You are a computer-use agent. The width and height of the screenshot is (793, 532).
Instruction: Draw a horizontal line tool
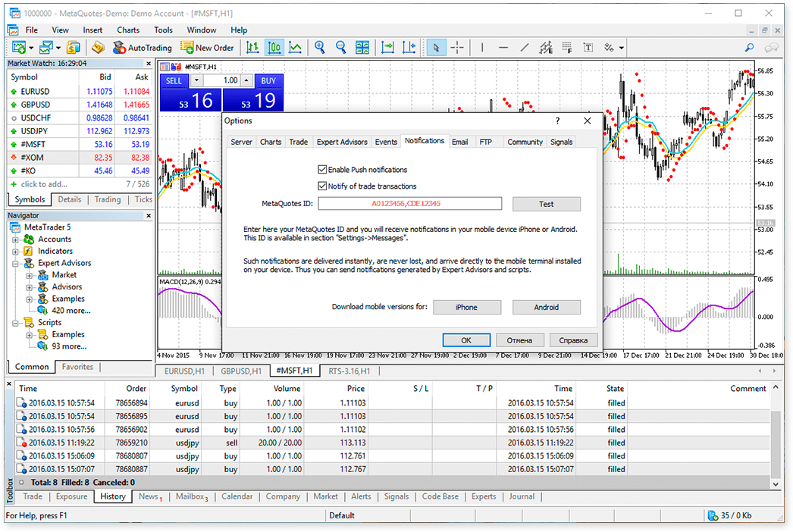503,48
